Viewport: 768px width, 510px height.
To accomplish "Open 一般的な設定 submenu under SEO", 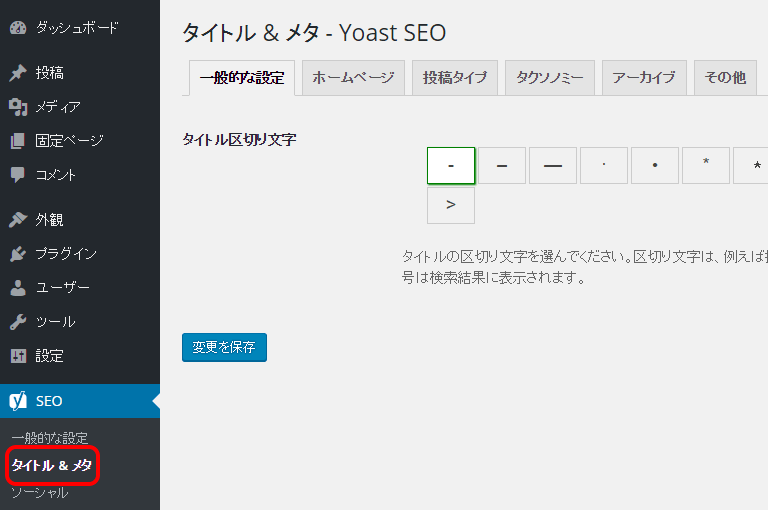I will (x=49, y=437).
